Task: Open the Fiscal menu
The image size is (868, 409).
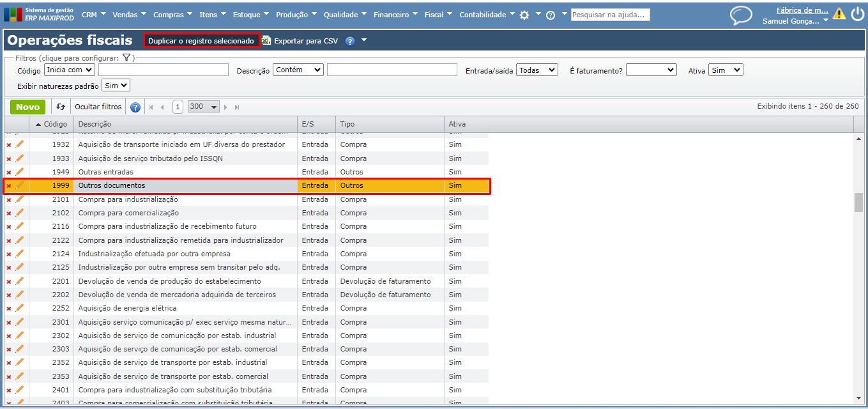Action: tap(439, 15)
